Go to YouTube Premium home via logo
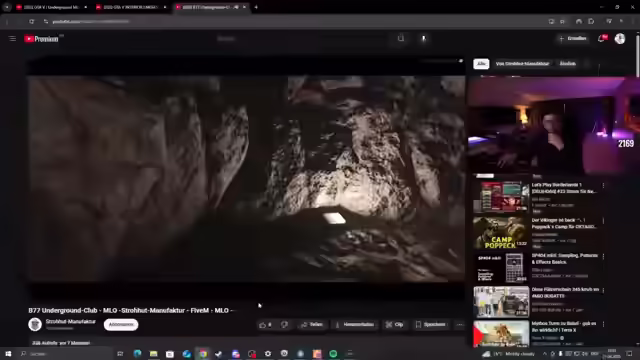Image resolution: width=640 pixels, height=360 pixels. tap(41, 39)
